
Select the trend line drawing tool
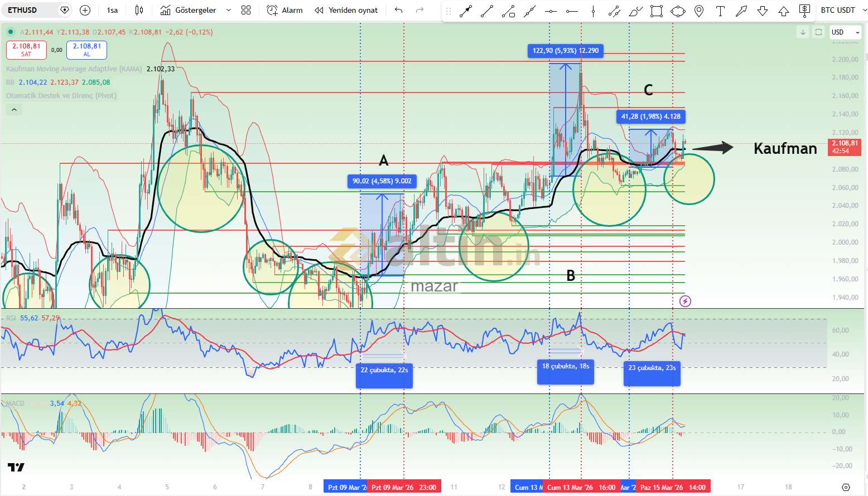(x=487, y=11)
